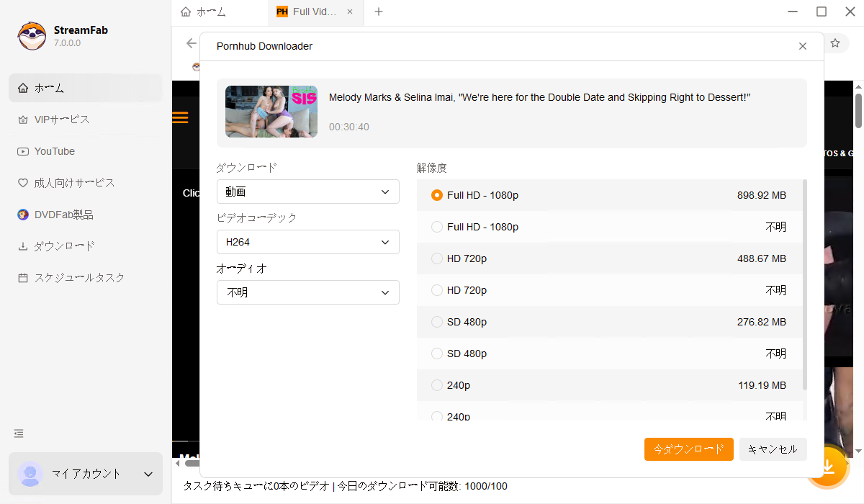Open the VIPサービス sidebar item
This screenshot has height=504, width=864.
pos(62,120)
